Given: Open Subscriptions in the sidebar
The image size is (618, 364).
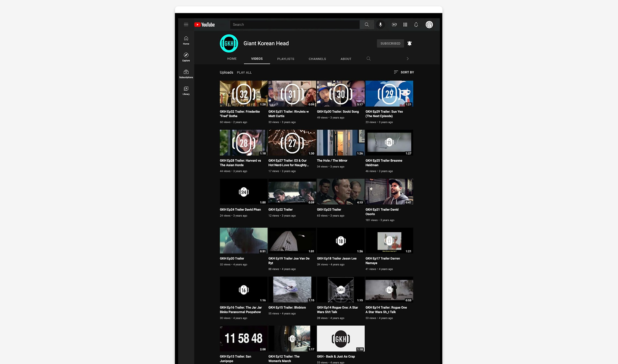Looking at the screenshot, I should [x=186, y=74].
